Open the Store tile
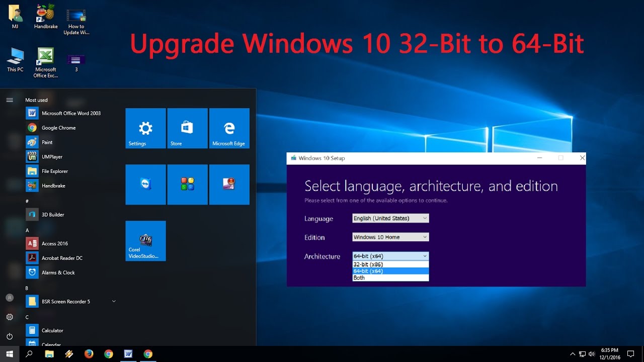644x362 pixels. click(187, 128)
